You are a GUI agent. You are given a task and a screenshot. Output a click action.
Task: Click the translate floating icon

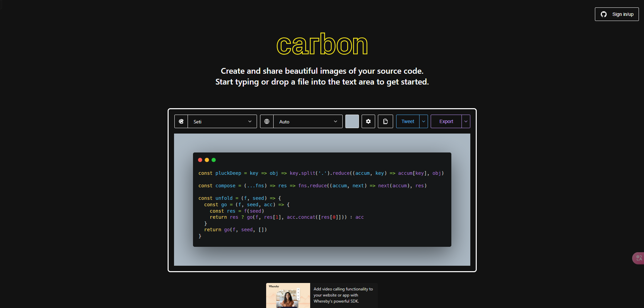click(638, 258)
